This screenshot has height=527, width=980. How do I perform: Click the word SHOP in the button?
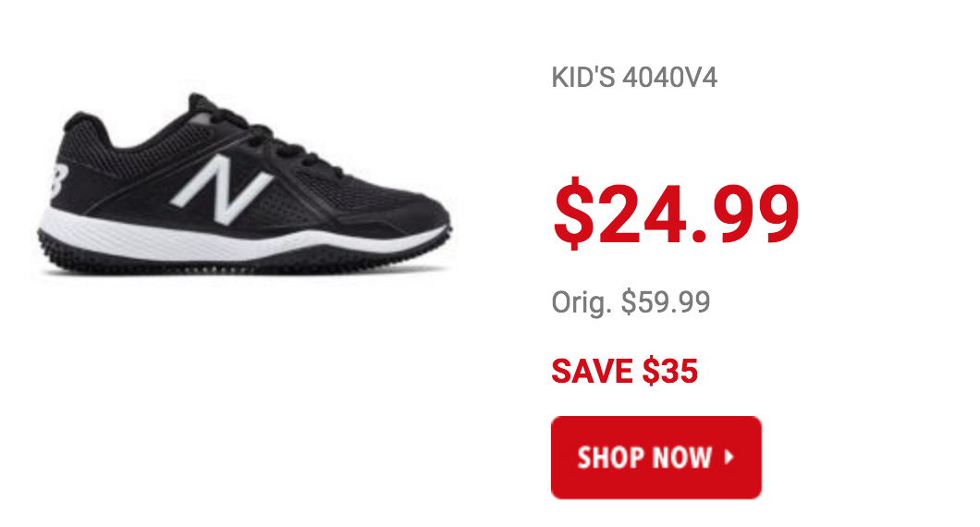[x=610, y=457]
